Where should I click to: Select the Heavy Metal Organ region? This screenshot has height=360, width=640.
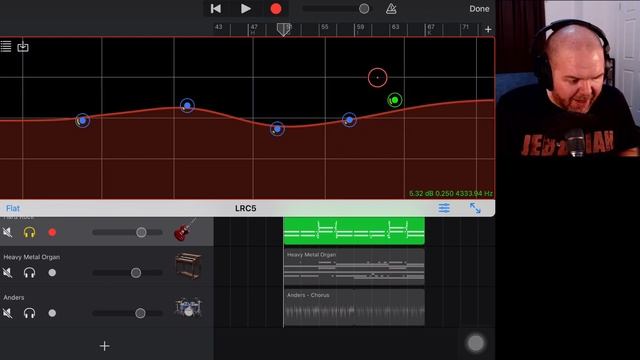point(354,267)
